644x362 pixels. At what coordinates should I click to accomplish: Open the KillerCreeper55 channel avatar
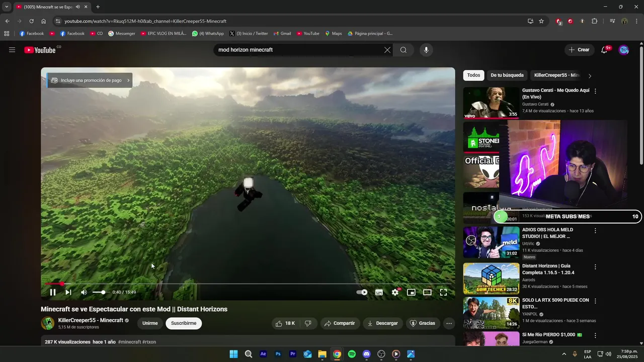coord(47,323)
